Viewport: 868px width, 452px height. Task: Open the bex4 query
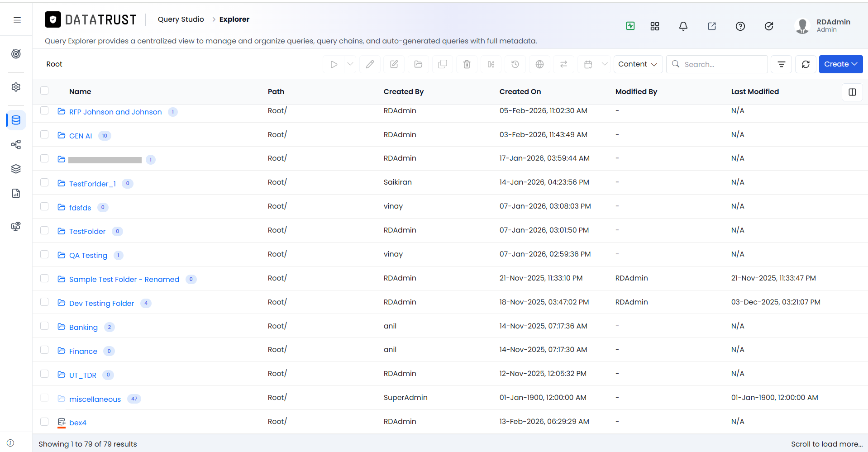(78, 423)
